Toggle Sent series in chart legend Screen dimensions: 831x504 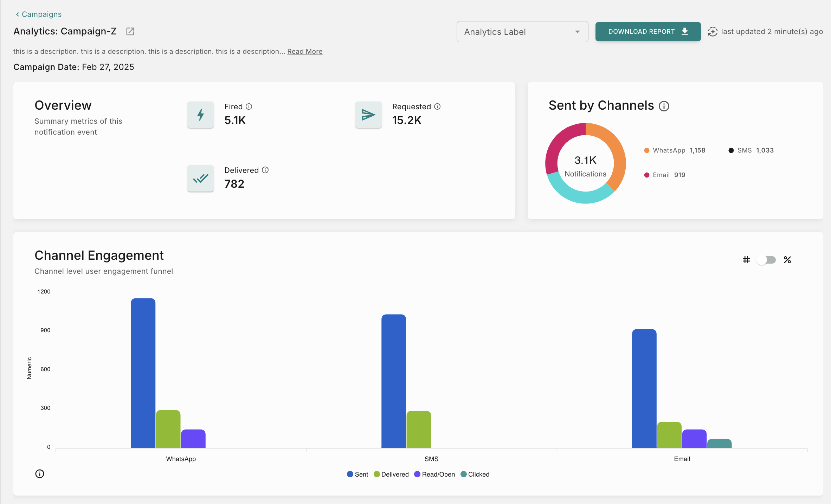point(357,474)
